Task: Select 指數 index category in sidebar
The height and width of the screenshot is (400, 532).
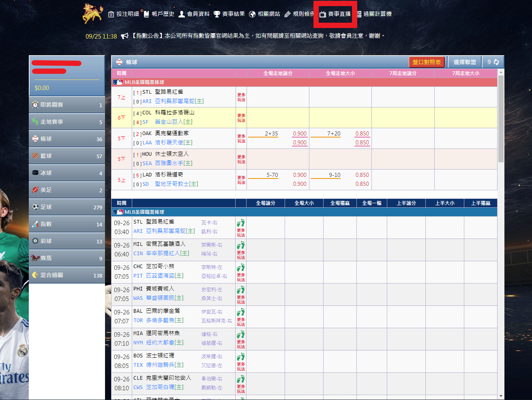Action: (x=67, y=224)
